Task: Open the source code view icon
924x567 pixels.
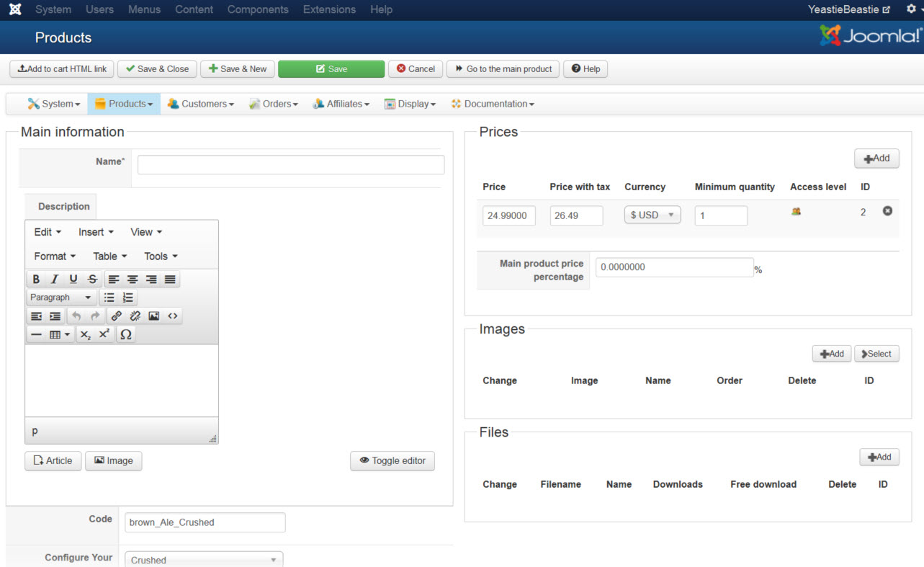Action: click(172, 316)
